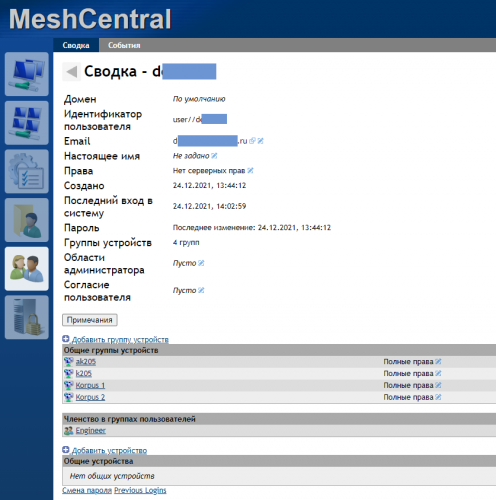Switch to the События tab
This screenshot has width=496, height=500.
pyautogui.click(x=124, y=45)
